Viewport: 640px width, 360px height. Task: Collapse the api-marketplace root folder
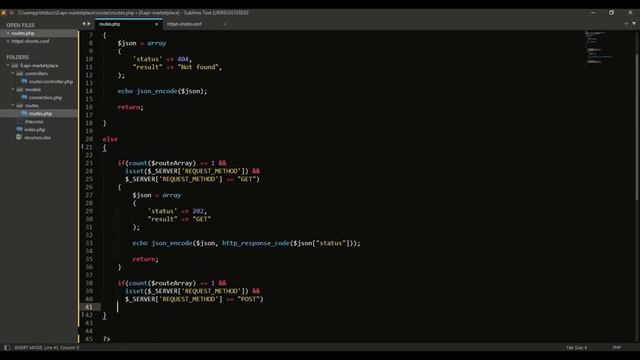[8, 65]
